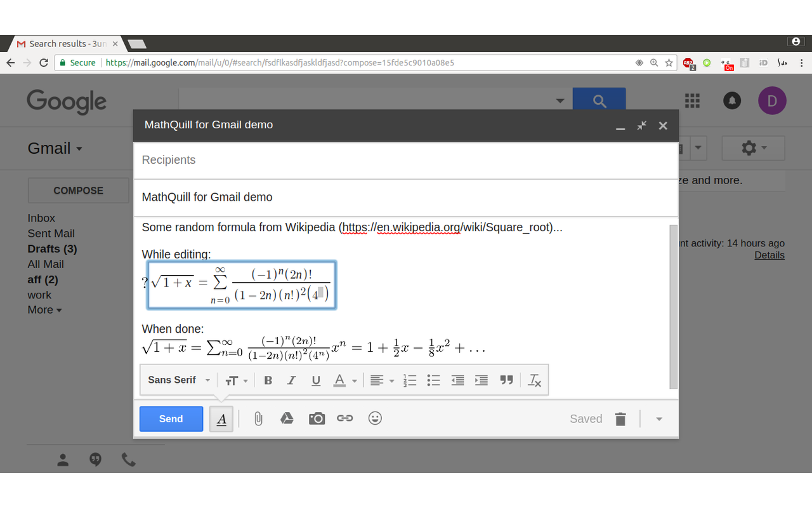812x508 pixels.
Task: Increase the indent level
Action: (x=481, y=380)
